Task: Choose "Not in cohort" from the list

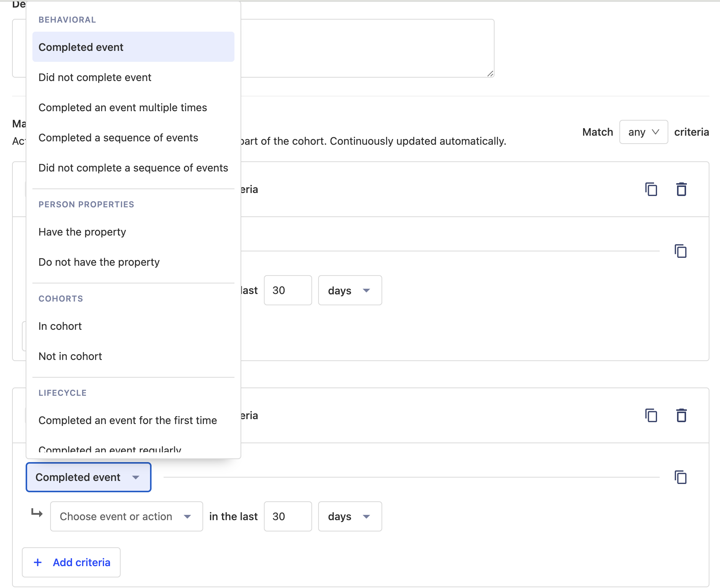Action: coord(70,356)
